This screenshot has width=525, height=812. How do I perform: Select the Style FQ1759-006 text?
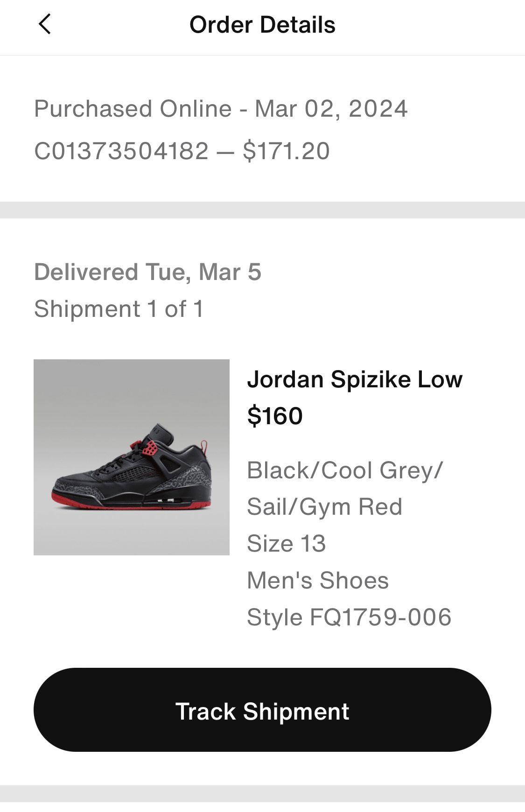pyautogui.click(x=349, y=617)
